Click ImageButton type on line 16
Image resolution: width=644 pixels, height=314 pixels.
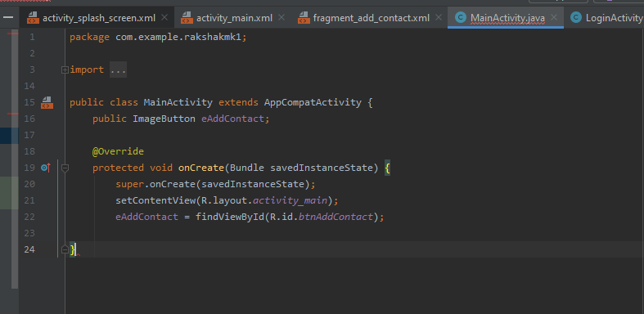[x=164, y=119]
